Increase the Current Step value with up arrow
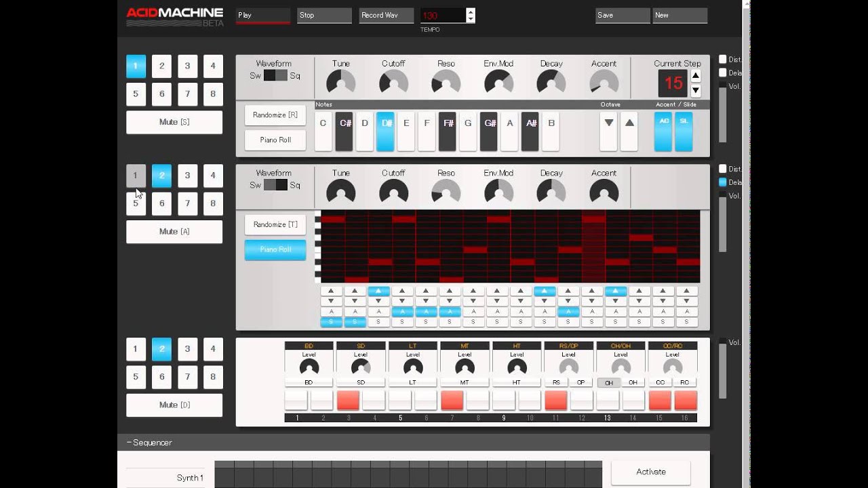 pyautogui.click(x=696, y=75)
